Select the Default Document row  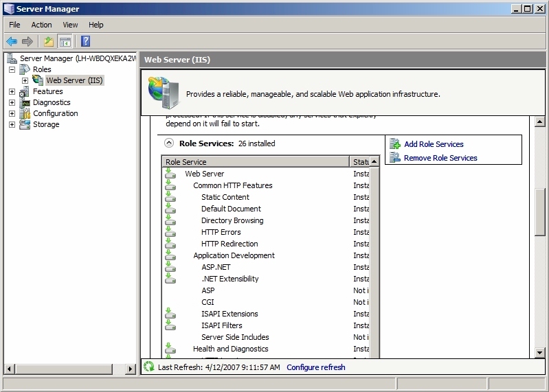266,209
